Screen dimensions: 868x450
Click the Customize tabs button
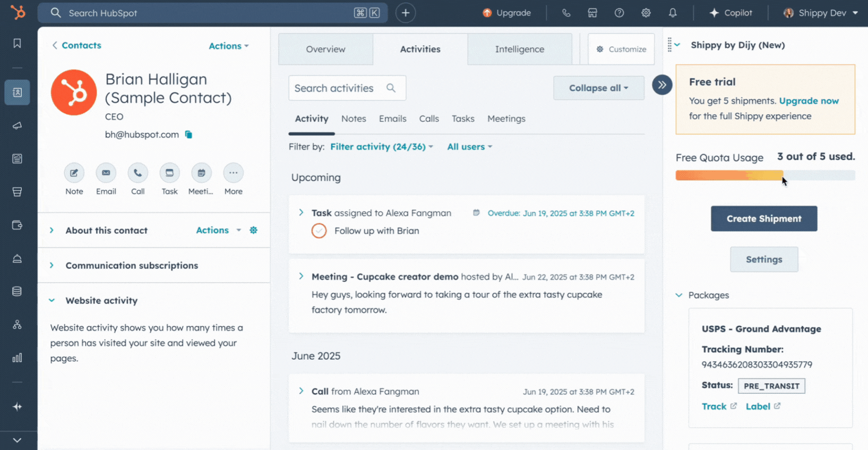[x=621, y=49]
